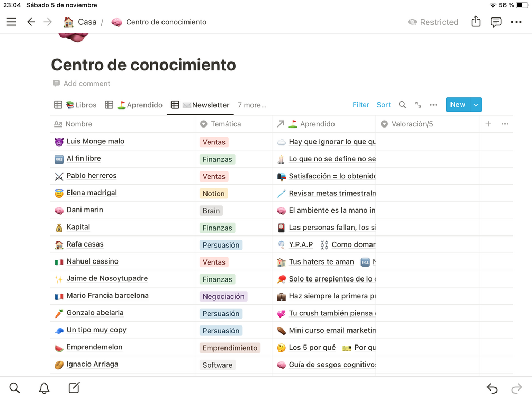The image size is (532, 399).
Task: Click the empty Valoración cell for Kapital
Action: [x=428, y=228]
